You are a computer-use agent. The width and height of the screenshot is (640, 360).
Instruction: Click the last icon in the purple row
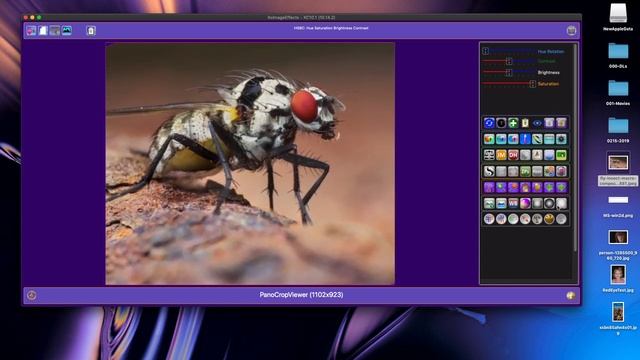click(x=561, y=187)
